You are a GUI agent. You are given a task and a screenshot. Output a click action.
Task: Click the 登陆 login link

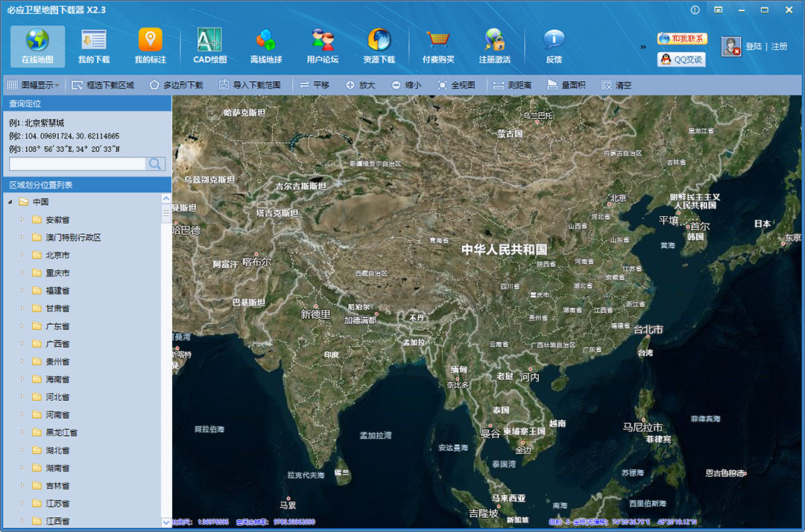tap(754, 46)
